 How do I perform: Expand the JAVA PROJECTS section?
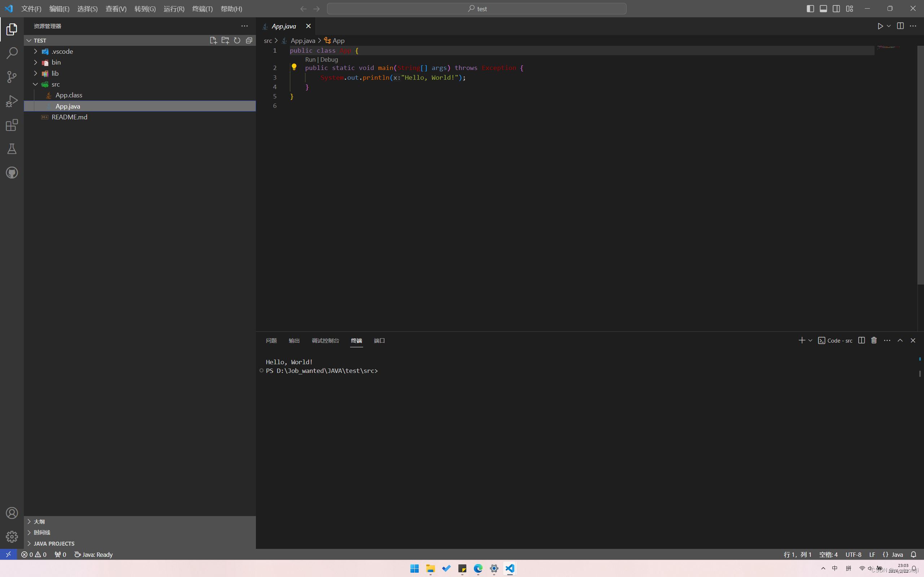coord(29,543)
